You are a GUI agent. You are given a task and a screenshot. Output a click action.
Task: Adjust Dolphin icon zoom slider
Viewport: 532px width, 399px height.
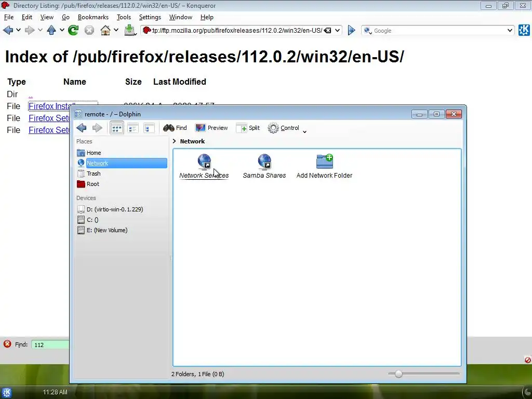pos(398,374)
